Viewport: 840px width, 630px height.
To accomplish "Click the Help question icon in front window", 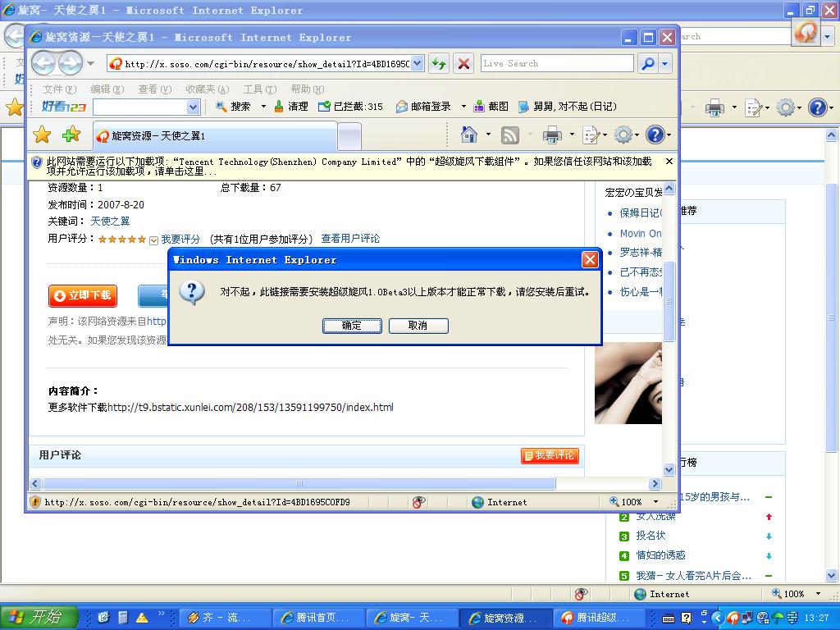I will pyautogui.click(x=655, y=135).
